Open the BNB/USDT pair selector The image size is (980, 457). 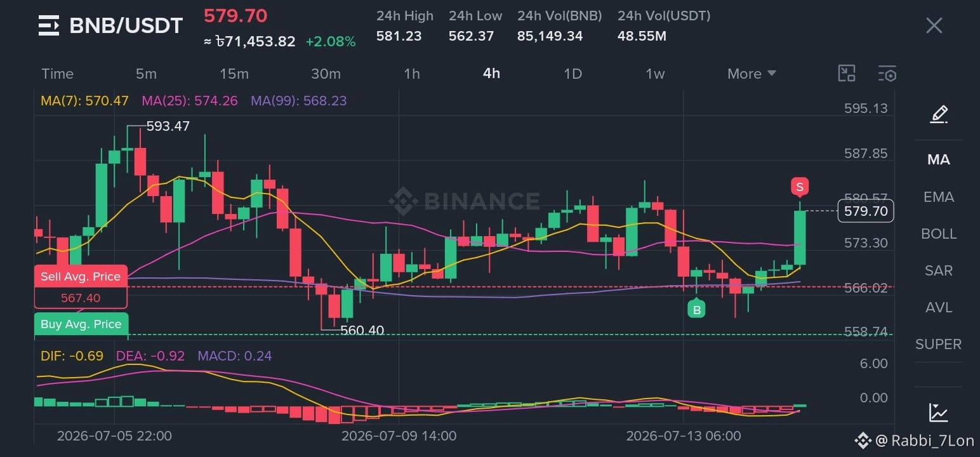pos(126,25)
